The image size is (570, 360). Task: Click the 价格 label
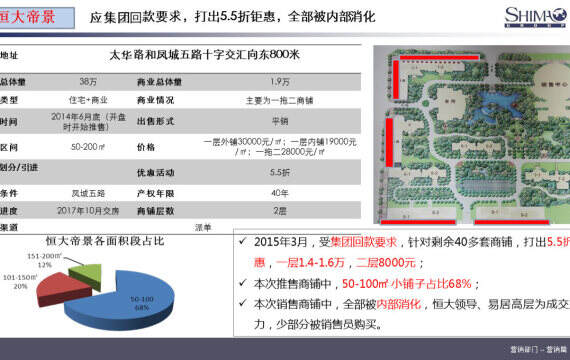tap(146, 147)
